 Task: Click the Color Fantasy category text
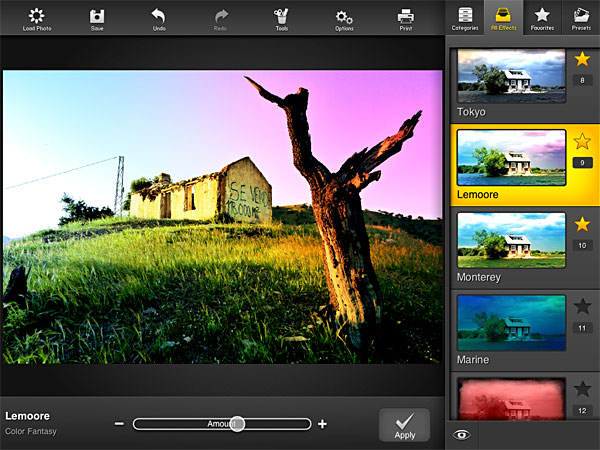tap(31, 431)
